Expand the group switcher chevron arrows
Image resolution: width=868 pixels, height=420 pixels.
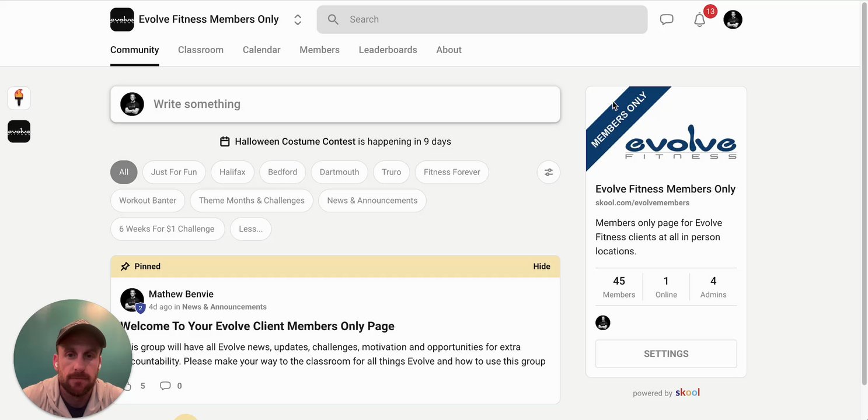click(298, 20)
